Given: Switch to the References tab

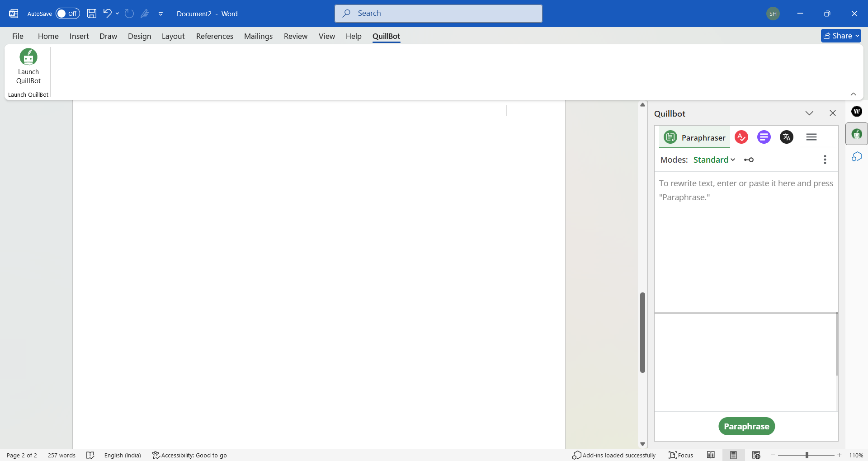Looking at the screenshot, I should (x=215, y=36).
